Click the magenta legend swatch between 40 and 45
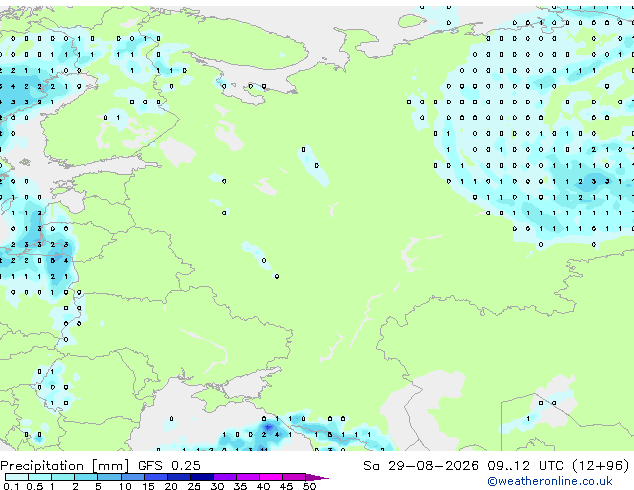 click(x=271, y=477)
